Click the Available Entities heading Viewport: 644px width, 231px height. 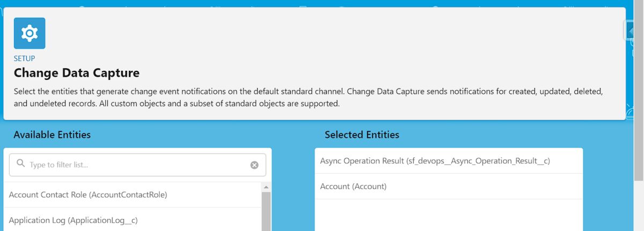coord(52,135)
